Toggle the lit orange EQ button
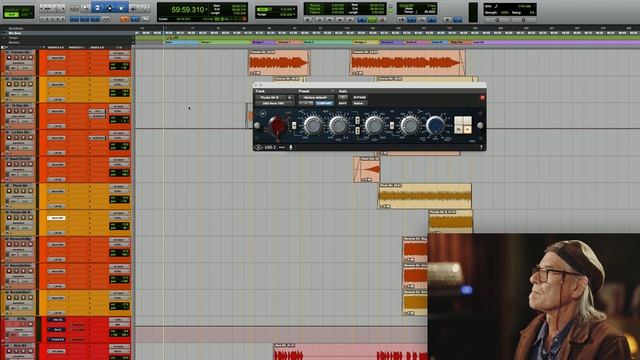The width and height of the screenshot is (640, 360). 467,129
